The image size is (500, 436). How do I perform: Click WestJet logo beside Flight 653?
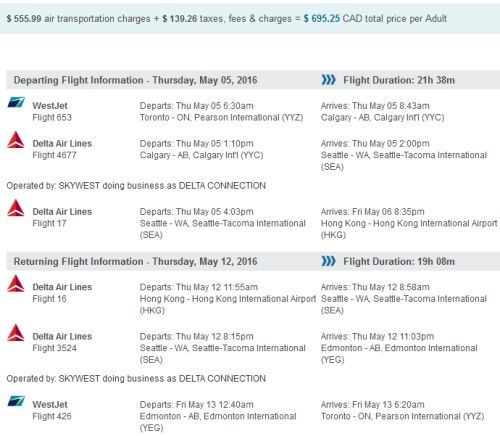[x=16, y=102]
